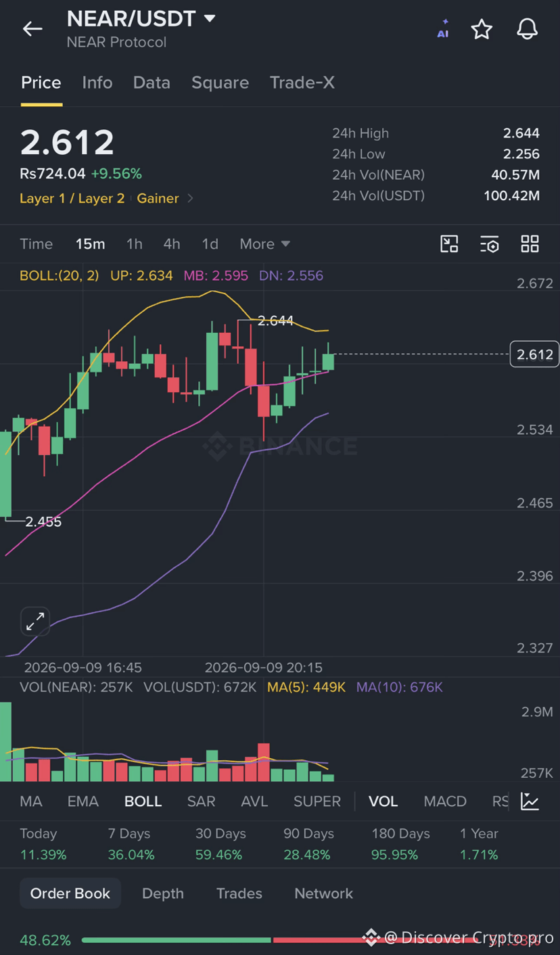
Task: Open chart indicator settings icon
Action: coord(489,244)
